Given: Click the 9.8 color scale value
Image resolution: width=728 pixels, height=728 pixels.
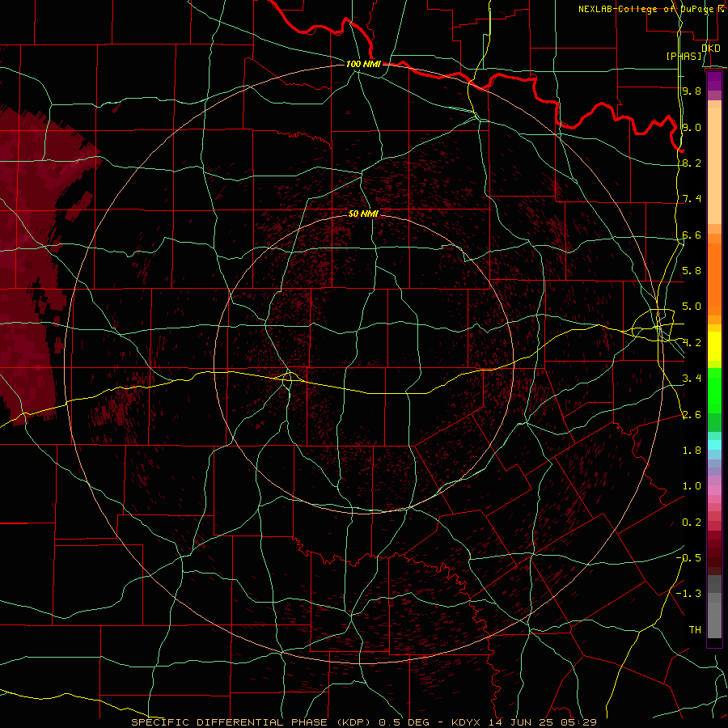Looking at the screenshot, I should coord(692,91).
